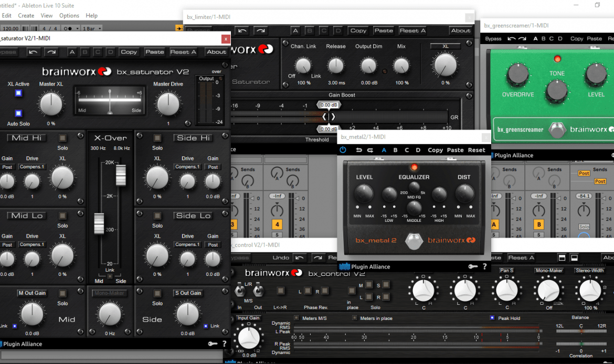
Task: Open the Create menu
Action: pos(26,16)
